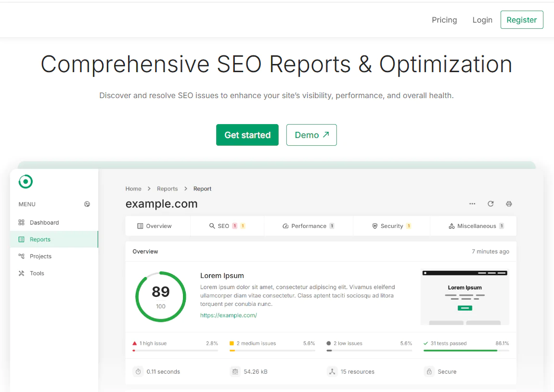Open the Performance tab
The width and height of the screenshot is (554, 392).
[308, 226]
